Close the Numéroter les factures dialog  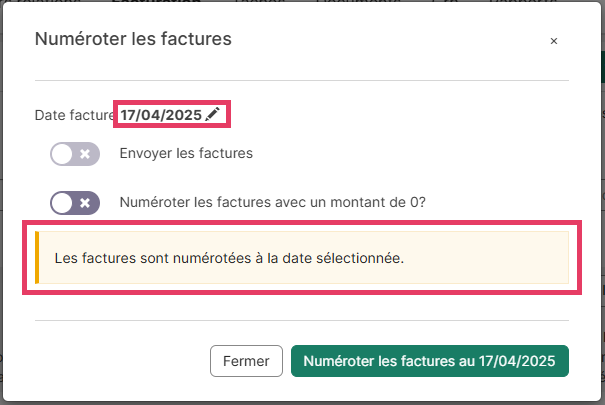point(553,41)
